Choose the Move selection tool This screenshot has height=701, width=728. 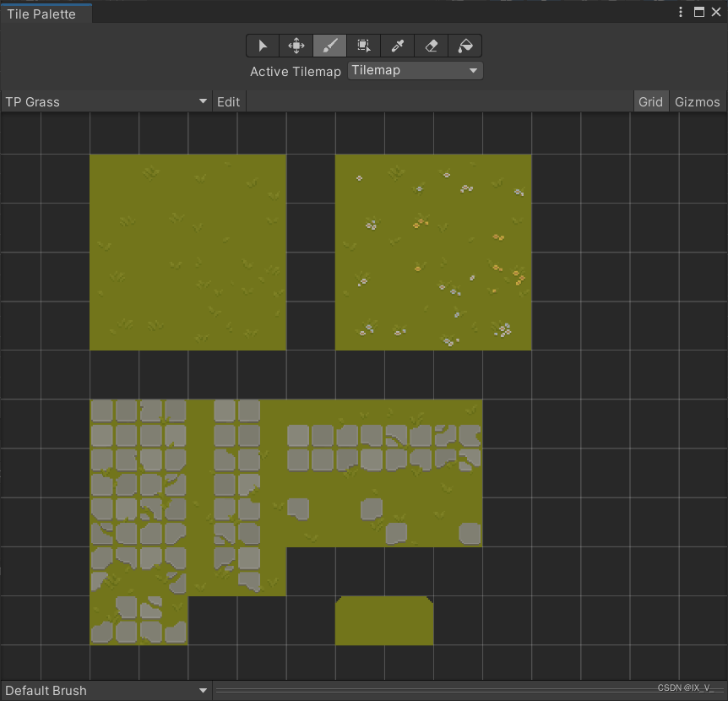[296, 46]
